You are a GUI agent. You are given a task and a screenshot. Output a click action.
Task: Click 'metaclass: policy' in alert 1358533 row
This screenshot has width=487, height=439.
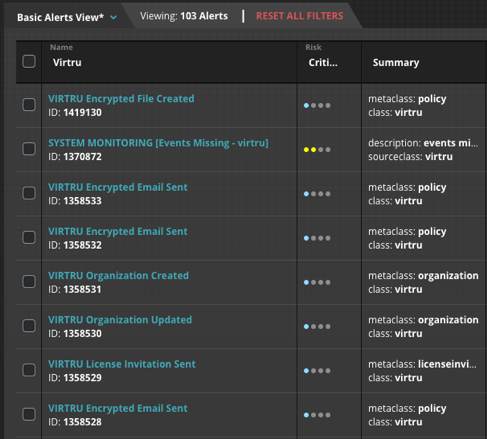click(407, 187)
